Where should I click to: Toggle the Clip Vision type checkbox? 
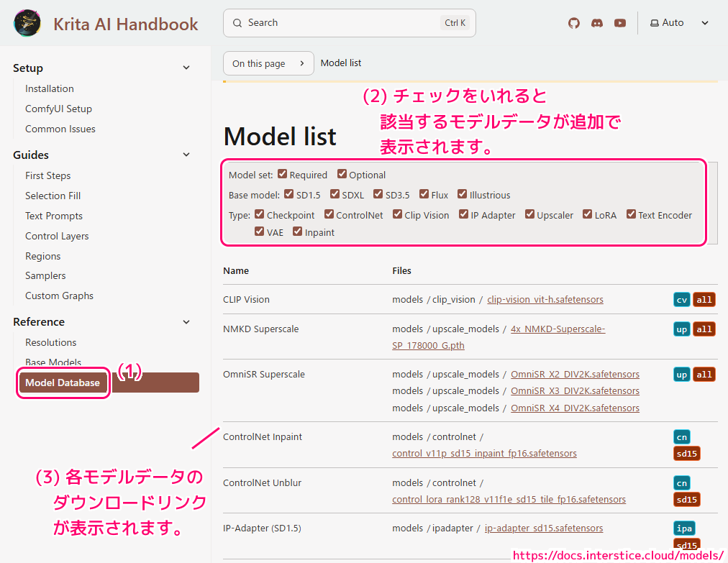397,214
